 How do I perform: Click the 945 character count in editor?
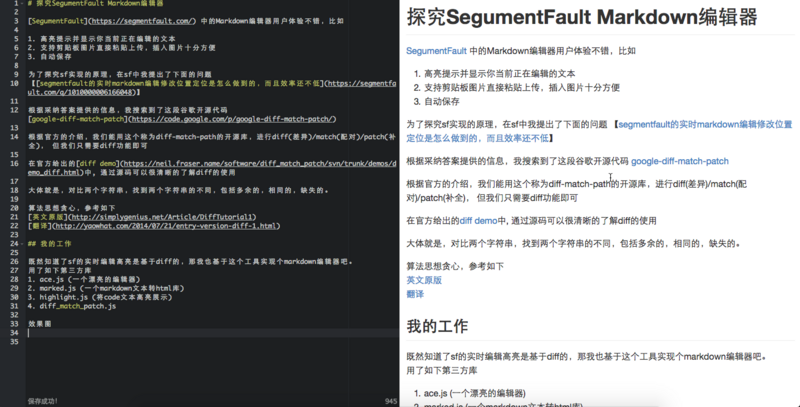(391, 401)
